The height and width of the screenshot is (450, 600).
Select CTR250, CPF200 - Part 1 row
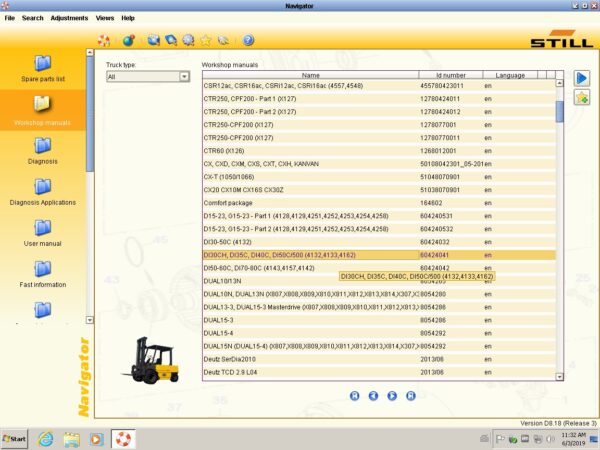pos(379,99)
